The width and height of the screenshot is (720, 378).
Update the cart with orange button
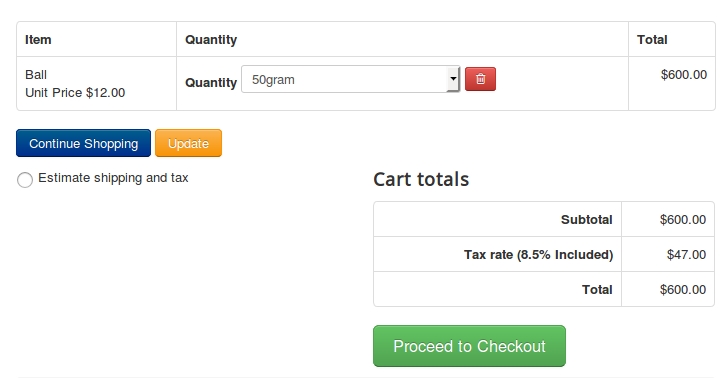[188, 143]
